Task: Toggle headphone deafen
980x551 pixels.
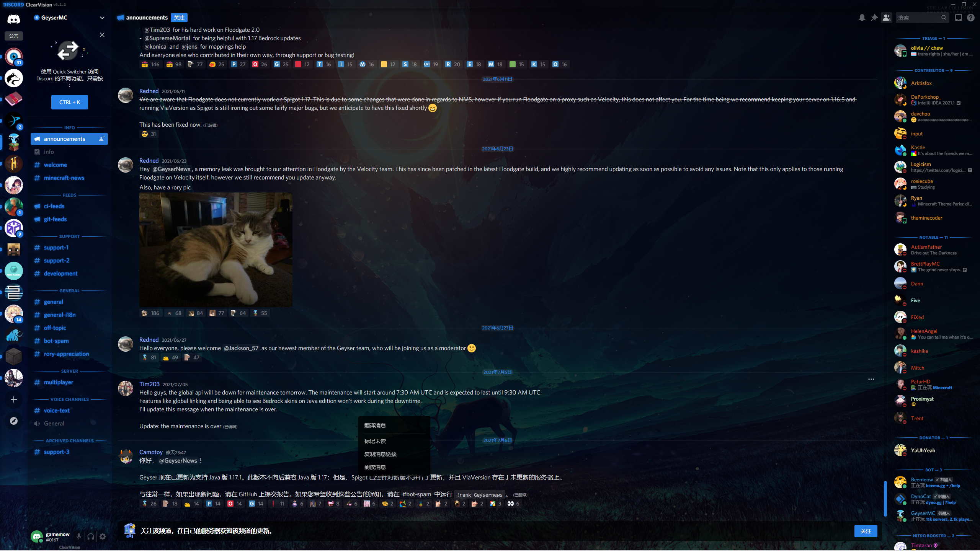Action: pyautogui.click(x=91, y=536)
